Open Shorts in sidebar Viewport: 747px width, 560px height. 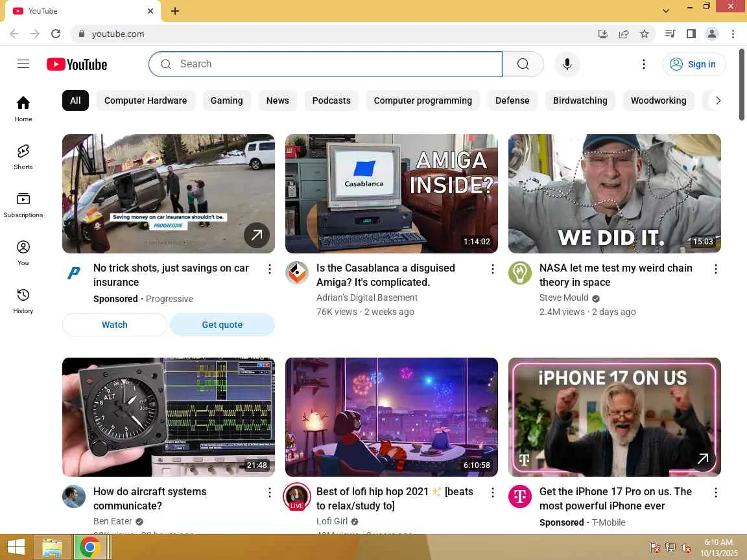[23, 157]
